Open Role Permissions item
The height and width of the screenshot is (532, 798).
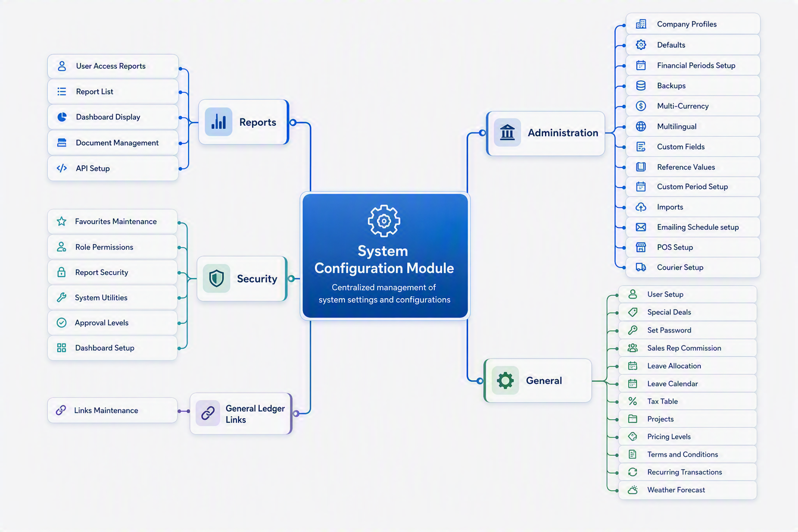(112, 247)
